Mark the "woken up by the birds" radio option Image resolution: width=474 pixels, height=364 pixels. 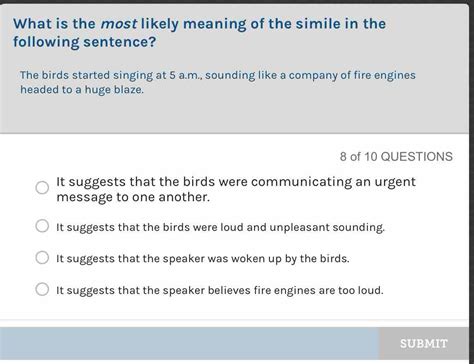coord(42,257)
